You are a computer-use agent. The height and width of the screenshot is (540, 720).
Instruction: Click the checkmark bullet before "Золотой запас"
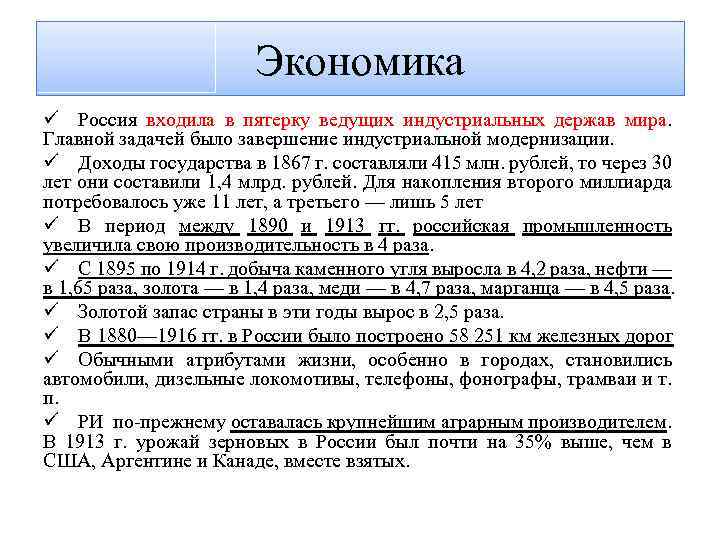click(x=51, y=310)
